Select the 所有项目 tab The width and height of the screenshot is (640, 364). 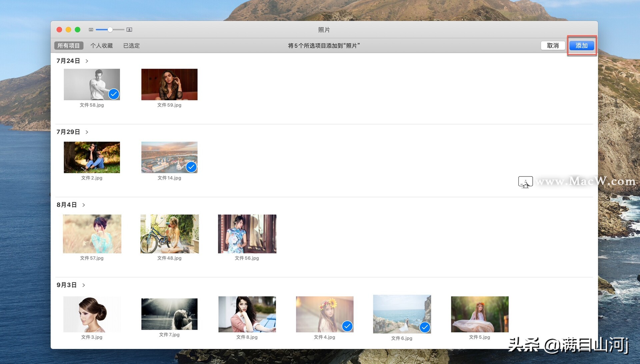(69, 46)
